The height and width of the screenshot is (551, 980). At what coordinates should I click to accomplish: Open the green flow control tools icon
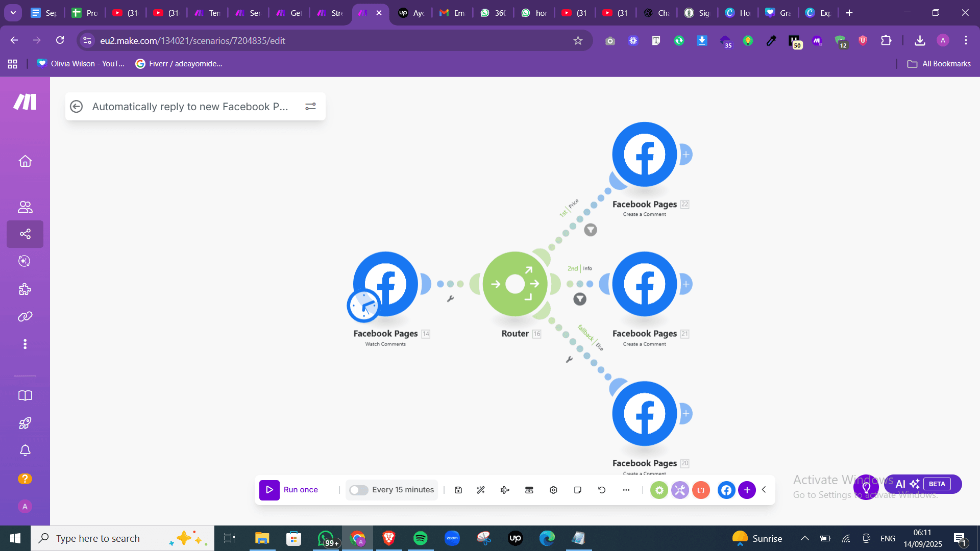coord(659,490)
